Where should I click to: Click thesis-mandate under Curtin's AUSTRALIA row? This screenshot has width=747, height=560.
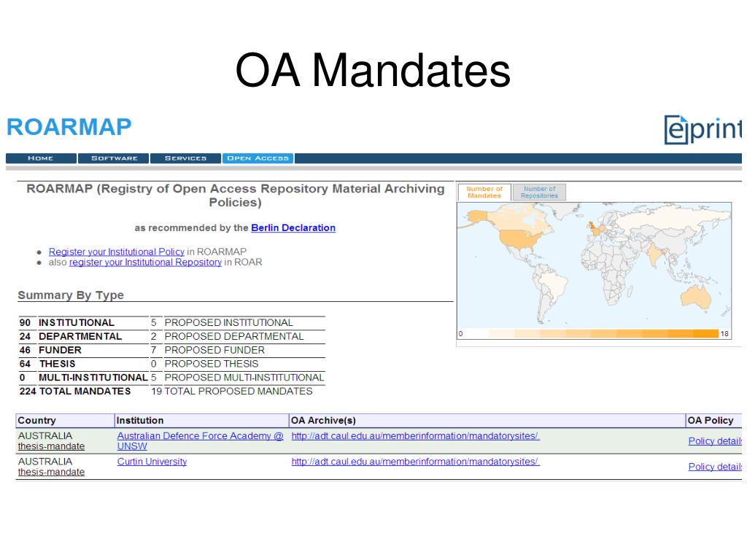(52, 472)
